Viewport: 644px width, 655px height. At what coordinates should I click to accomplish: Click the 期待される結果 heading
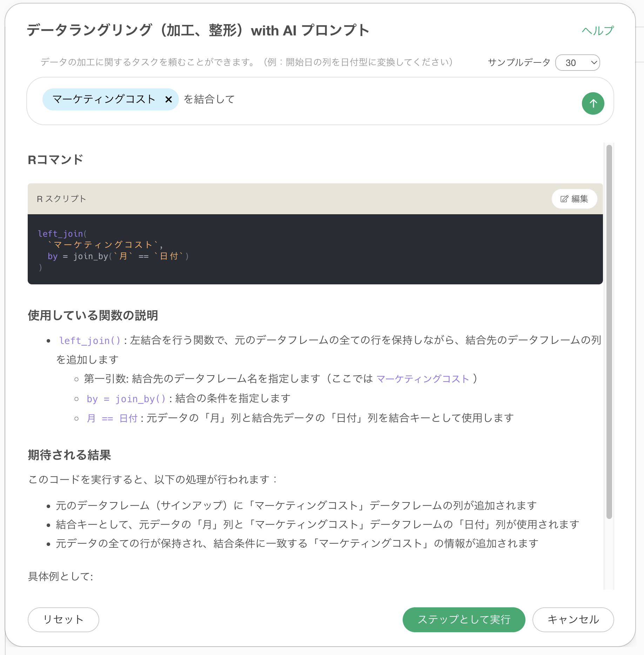pos(69,455)
